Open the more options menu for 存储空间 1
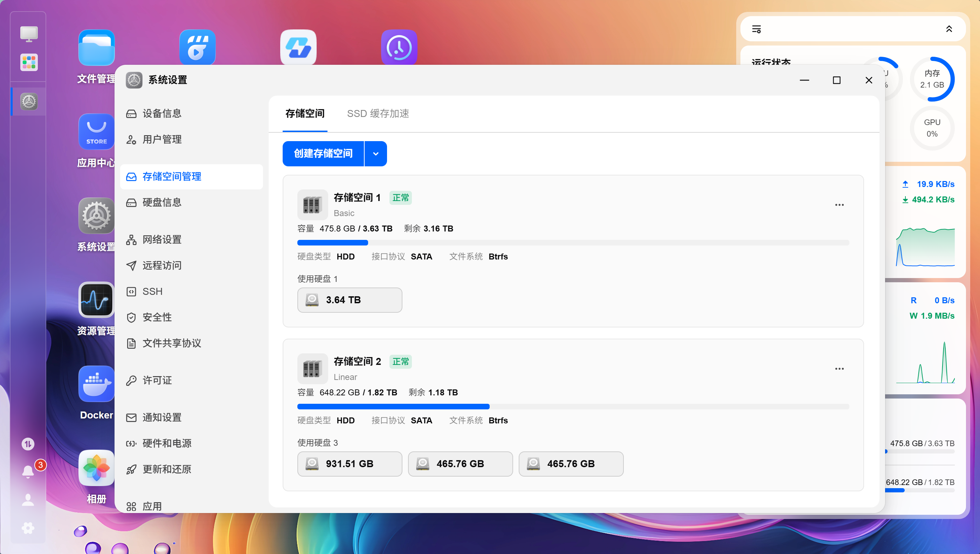 click(839, 205)
